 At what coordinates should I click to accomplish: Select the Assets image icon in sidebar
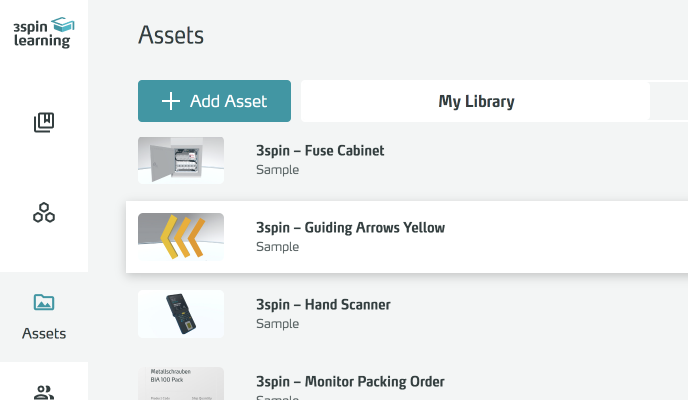pos(44,302)
